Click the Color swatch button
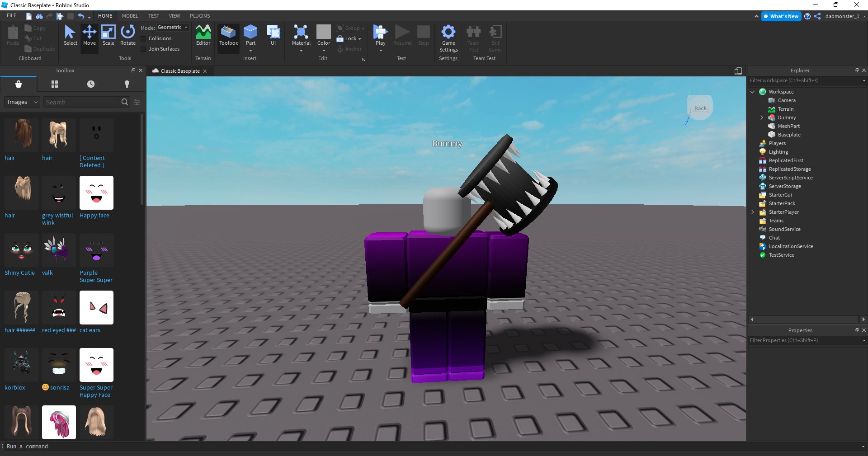 point(324,32)
